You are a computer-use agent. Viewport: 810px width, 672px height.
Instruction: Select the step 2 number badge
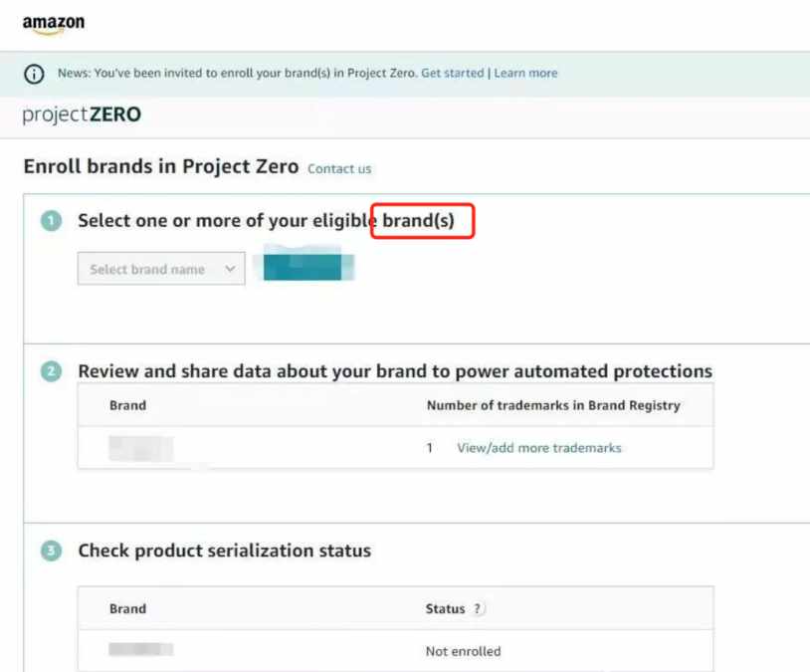(51, 371)
